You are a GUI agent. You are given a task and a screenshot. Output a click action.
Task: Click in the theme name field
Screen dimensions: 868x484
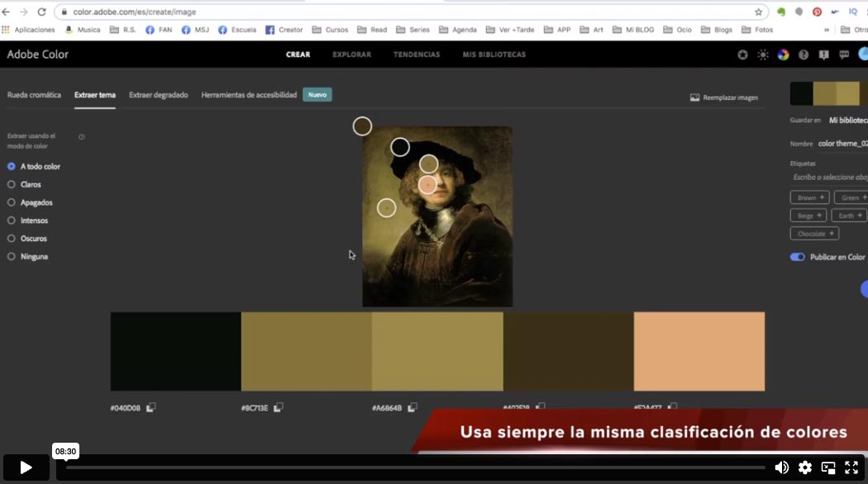842,143
